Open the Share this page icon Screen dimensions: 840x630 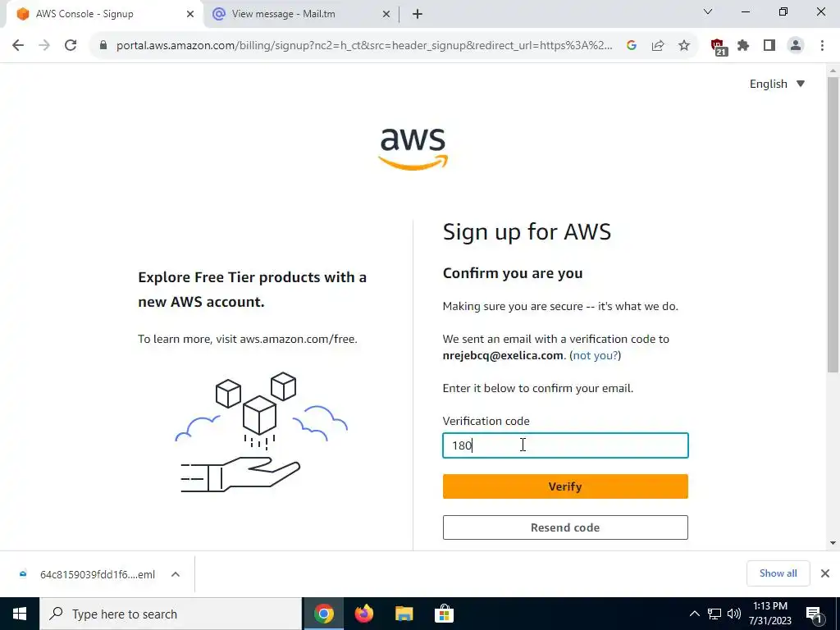coord(658,46)
